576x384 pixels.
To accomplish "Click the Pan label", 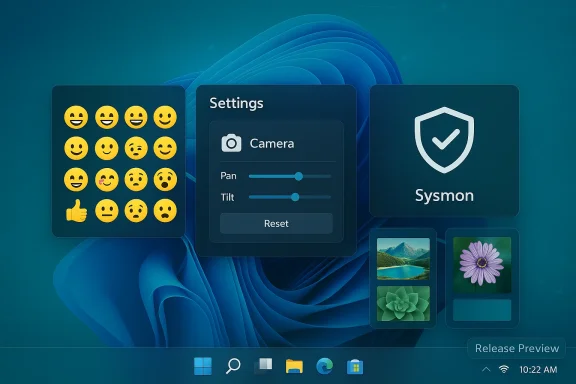I will coord(228,176).
